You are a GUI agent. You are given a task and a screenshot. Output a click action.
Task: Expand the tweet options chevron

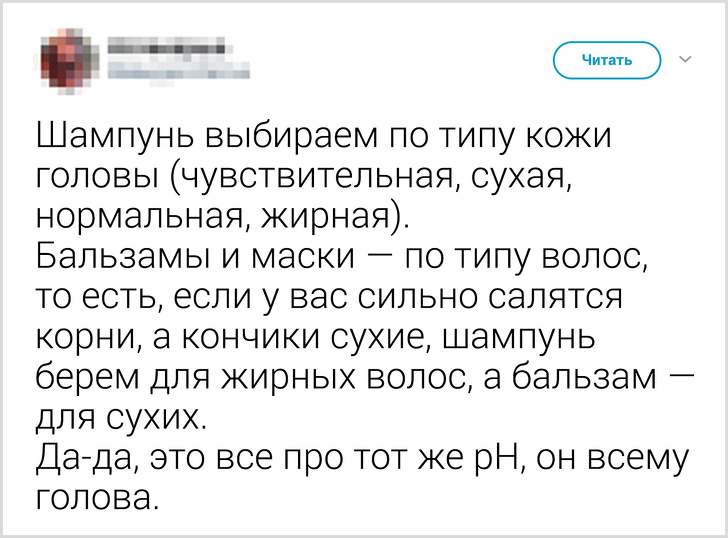click(686, 60)
